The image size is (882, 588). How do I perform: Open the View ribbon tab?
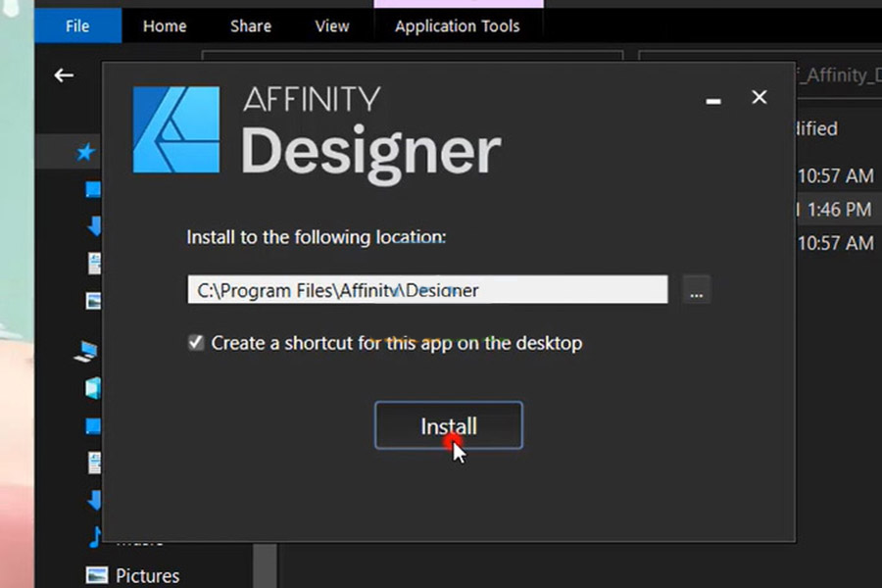coord(332,25)
